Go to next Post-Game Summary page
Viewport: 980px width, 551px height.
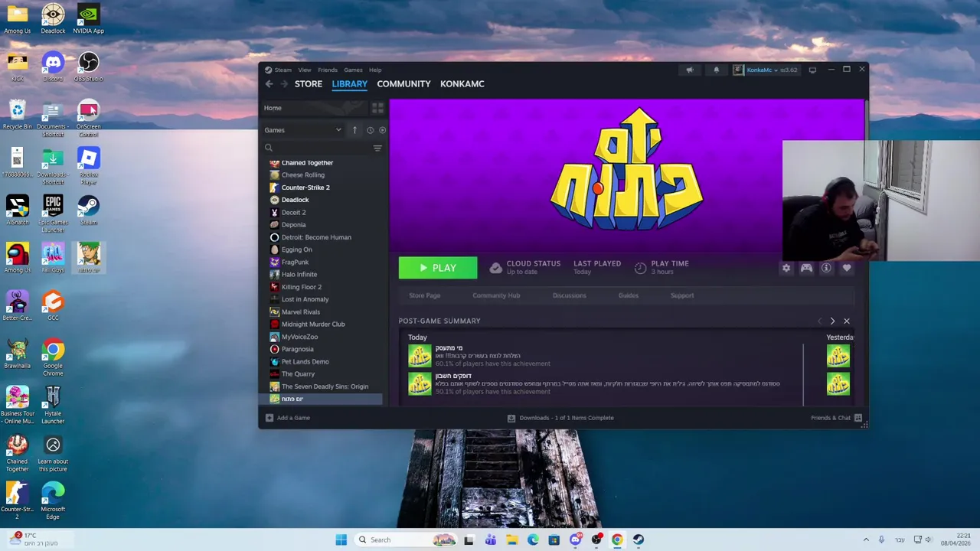point(832,321)
